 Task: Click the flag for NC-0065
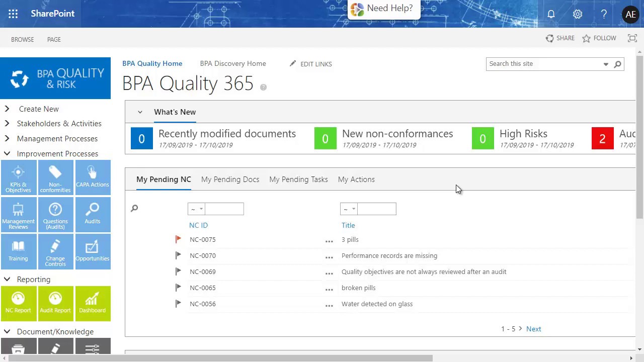click(x=178, y=288)
